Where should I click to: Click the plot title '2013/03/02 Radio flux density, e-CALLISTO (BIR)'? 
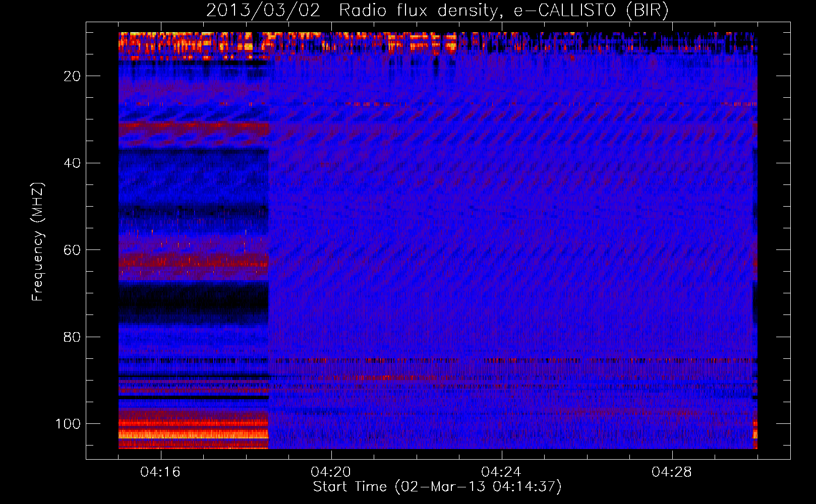click(437, 11)
